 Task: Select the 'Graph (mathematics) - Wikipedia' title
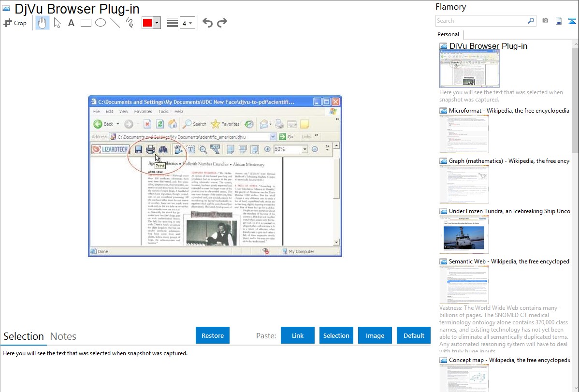pos(509,161)
